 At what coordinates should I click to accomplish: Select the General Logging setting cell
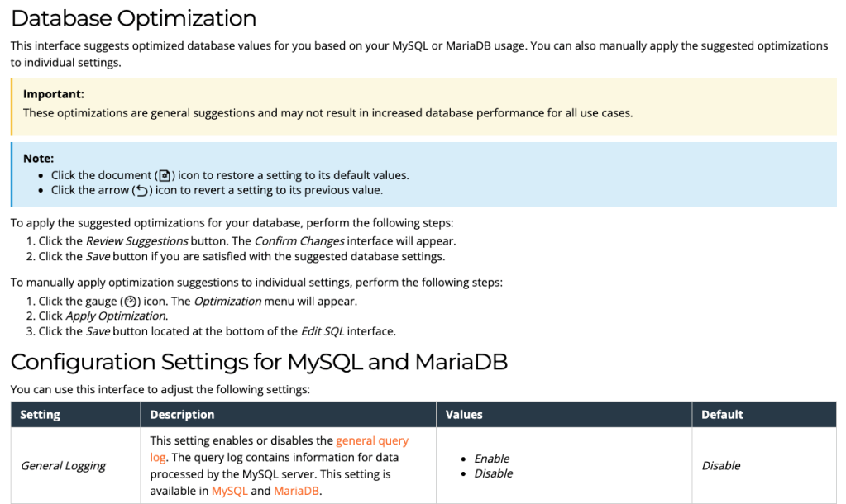point(63,466)
